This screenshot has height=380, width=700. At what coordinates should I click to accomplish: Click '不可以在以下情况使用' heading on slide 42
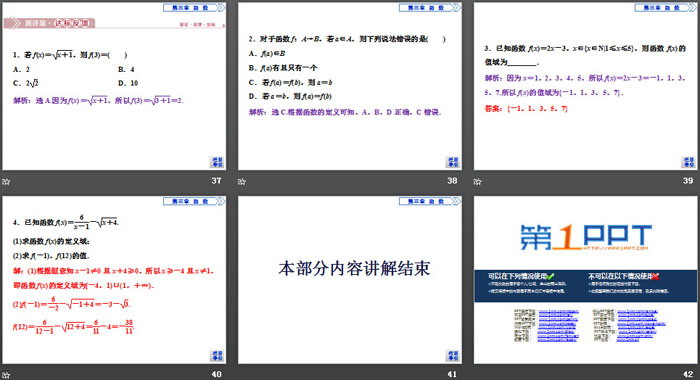(620, 276)
